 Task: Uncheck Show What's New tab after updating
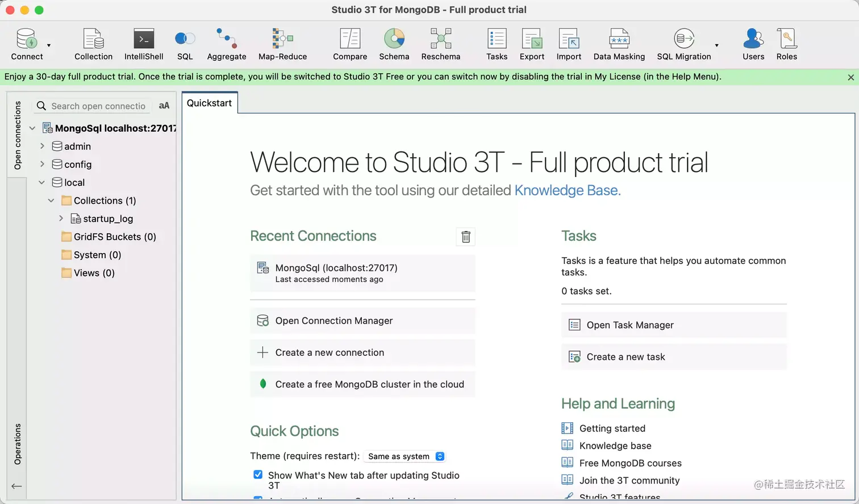[258, 474]
